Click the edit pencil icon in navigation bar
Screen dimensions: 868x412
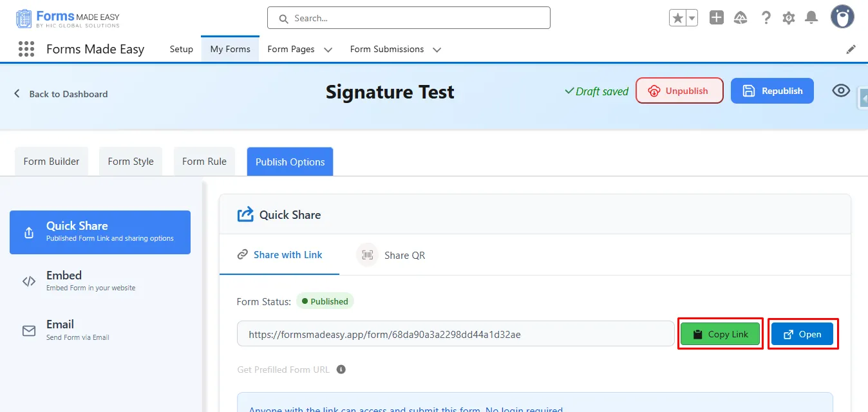point(851,49)
